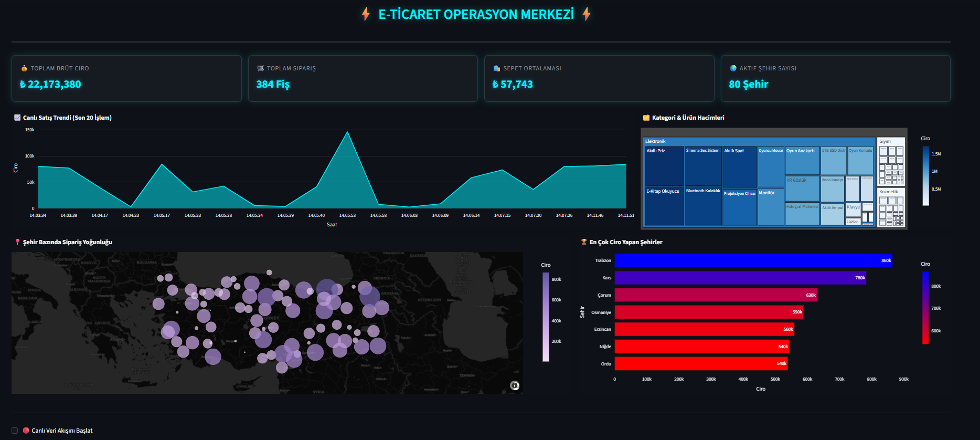
Task: Click the Toplam Brüt Ciro value ₺ 22,173,380
Action: point(50,84)
